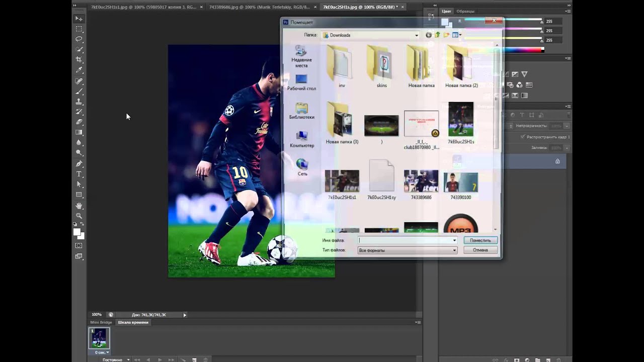Go up one folder level in dialog

[437, 35]
